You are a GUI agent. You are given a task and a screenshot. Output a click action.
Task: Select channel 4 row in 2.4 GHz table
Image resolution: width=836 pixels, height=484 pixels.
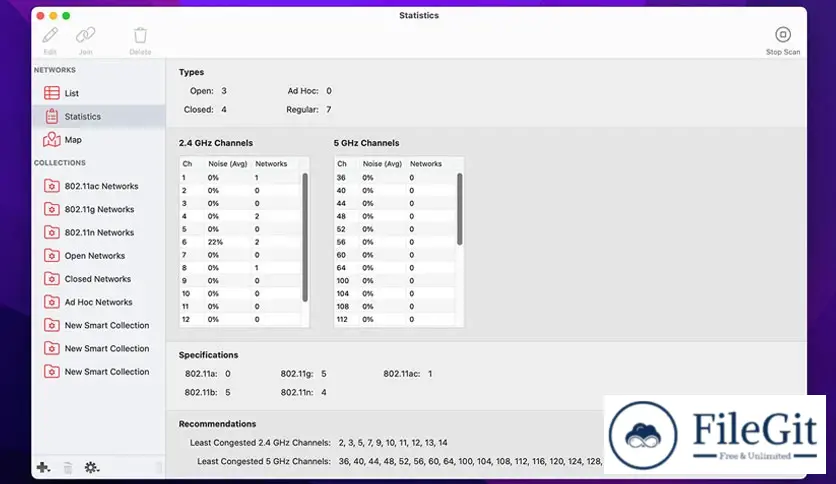click(x=240, y=216)
